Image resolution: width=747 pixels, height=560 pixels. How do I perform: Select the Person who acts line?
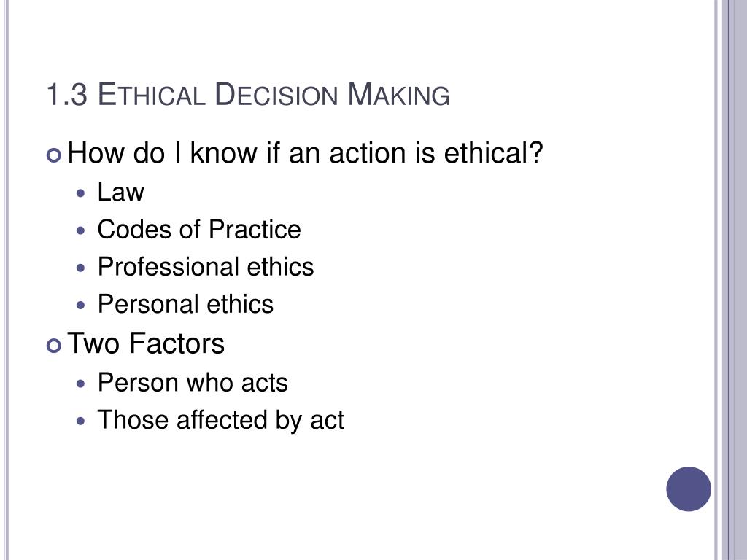pos(193,382)
